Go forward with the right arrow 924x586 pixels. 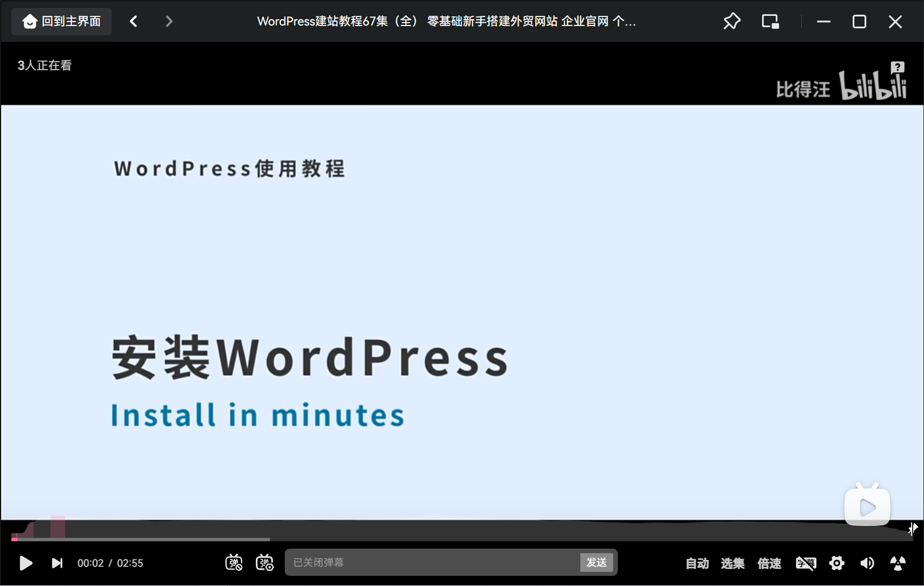point(169,22)
